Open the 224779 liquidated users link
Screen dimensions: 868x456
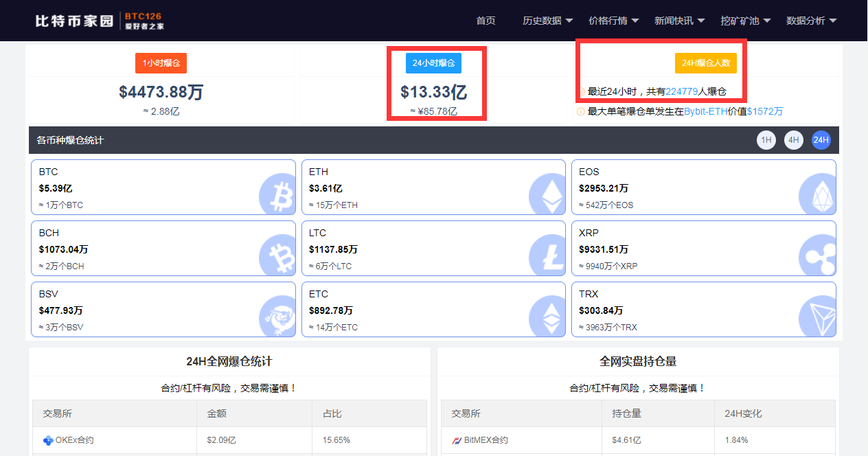pyautogui.click(x=682, y=91)
